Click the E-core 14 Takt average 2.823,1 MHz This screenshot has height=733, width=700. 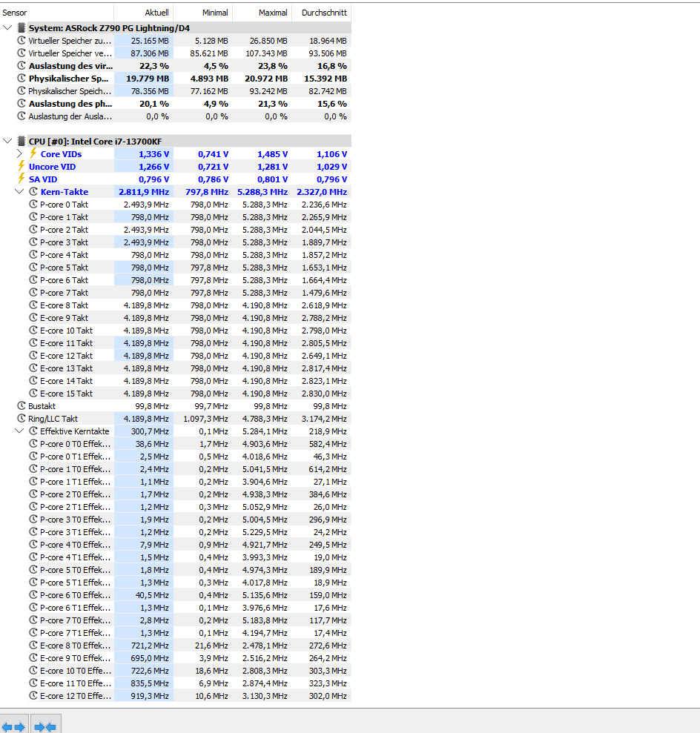point(324,381)
